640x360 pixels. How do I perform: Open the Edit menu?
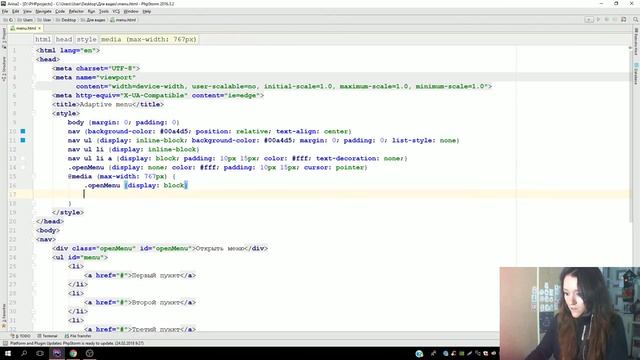pos(16,11)
